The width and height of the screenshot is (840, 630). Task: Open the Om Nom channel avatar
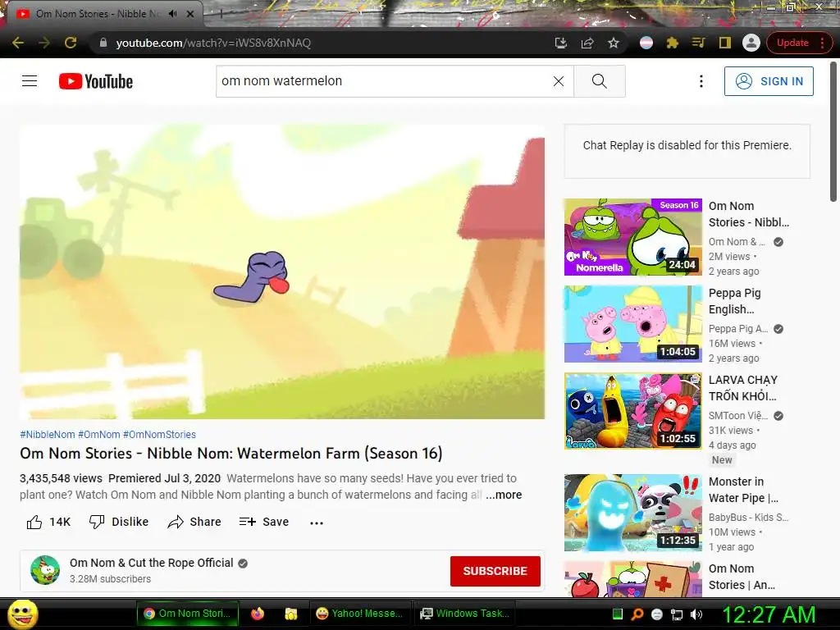click(x=45, y=570)
